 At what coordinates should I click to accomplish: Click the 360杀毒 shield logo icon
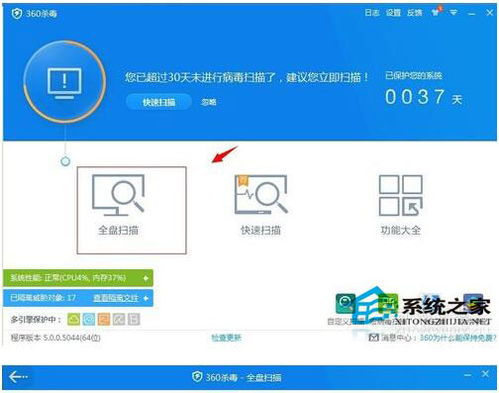(17, 14)
